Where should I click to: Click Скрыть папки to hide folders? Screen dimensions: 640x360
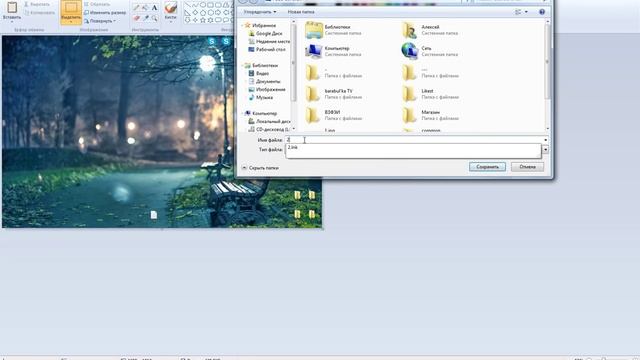pyautogui.click(x=260, y=168)
